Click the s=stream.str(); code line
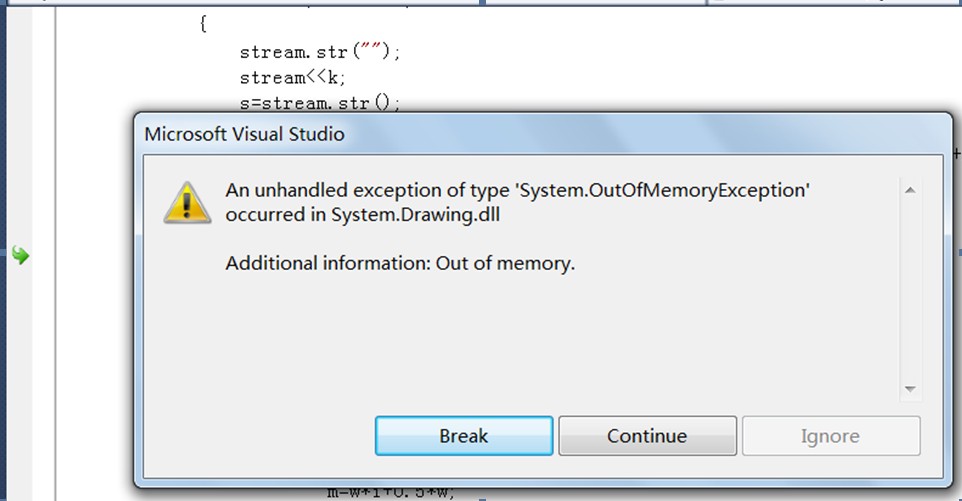The height and width of the screenshot is (501, 962). 320,103
